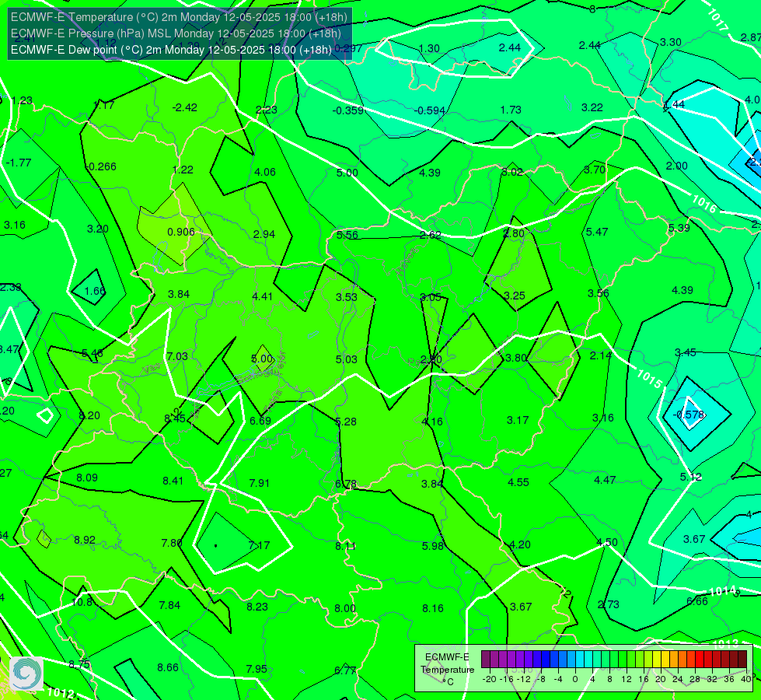Image resolution: width=761 pixels, height=700 pixels.
Task: Click the 4.20 dew point value
Action: click(x=520, y=544)
